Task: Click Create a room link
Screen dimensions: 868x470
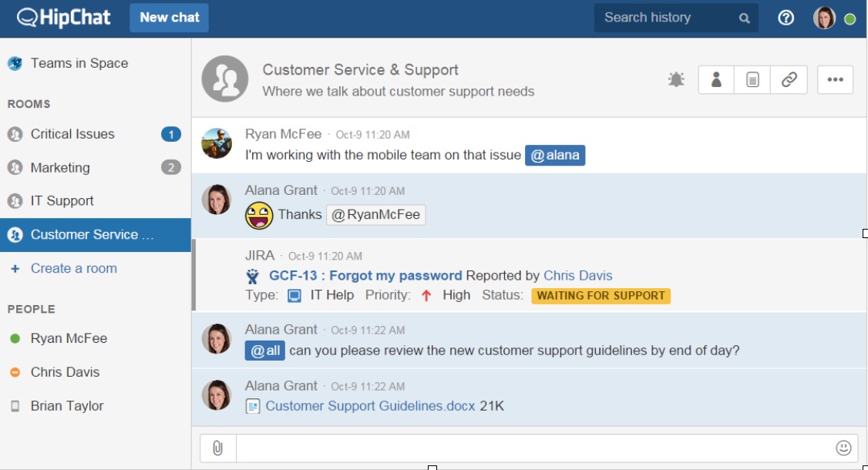Action: (73, 269)
